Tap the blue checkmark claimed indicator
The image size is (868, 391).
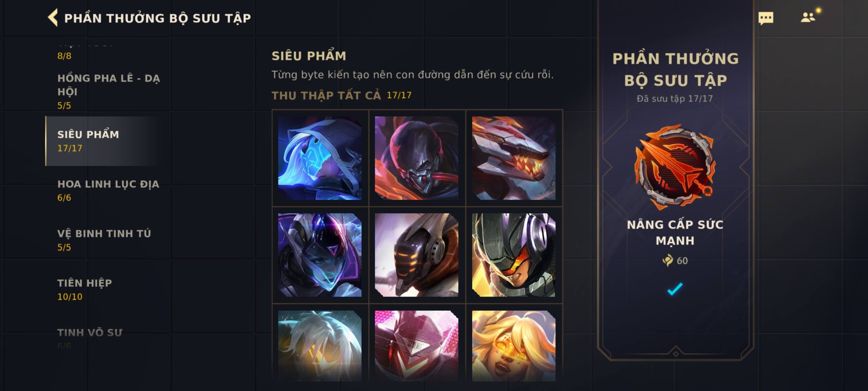tap(675, 289)
